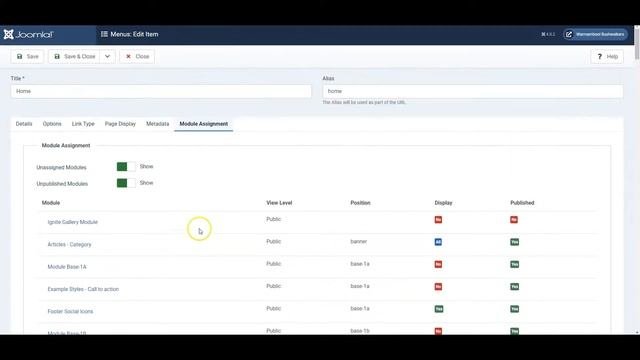Switch to the Options tab

coord(52,124)
